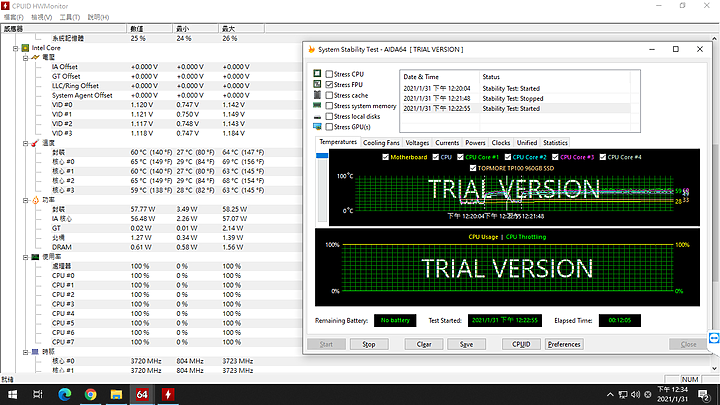Open the network tray icon
The height and width of the screenshot is (405, 720).
coord(623,394)
